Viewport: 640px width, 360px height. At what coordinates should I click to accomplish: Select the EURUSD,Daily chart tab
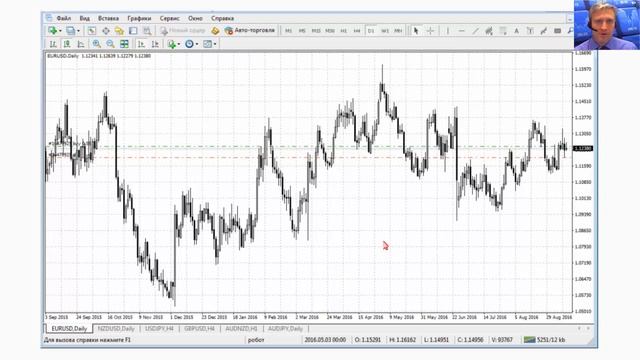[69, 329]
